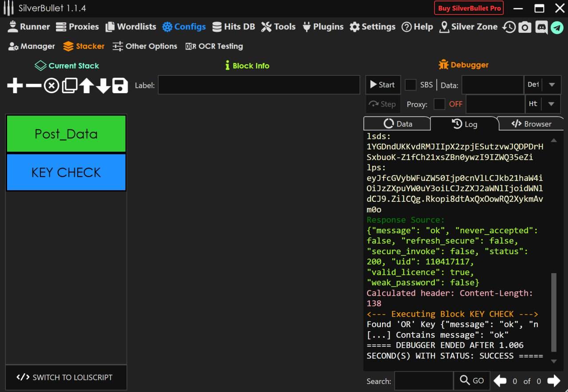Open the Wordlists menu
The height and width of the screenshot is (392, 568).
pyautogui.click(x=131, y=27)
